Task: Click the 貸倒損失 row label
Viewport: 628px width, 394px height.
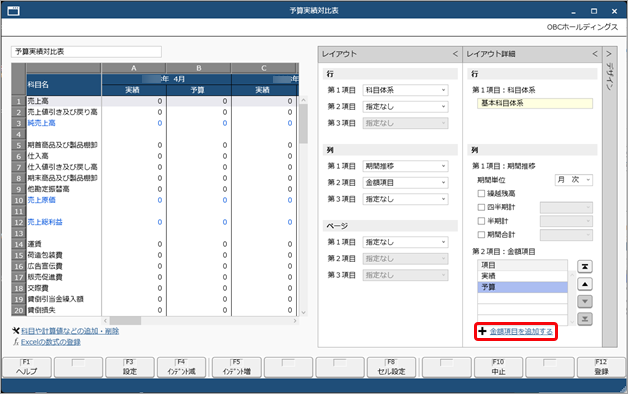Action: [x=42, y=310]
